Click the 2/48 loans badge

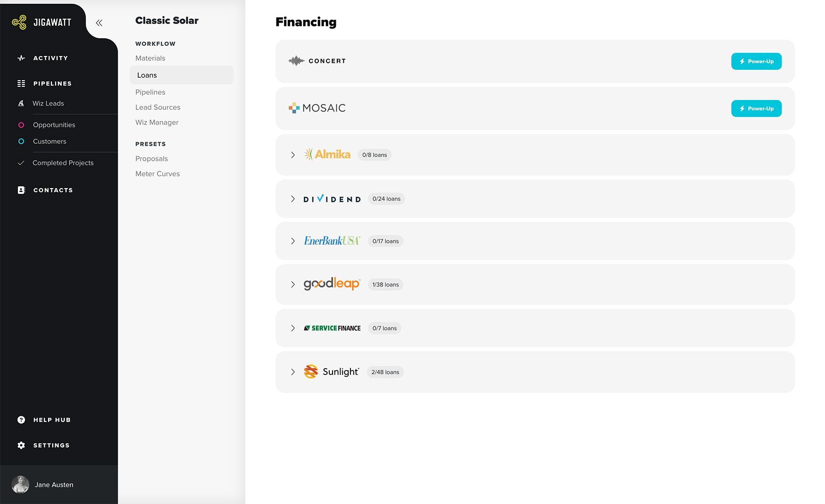tap(385, 372)
